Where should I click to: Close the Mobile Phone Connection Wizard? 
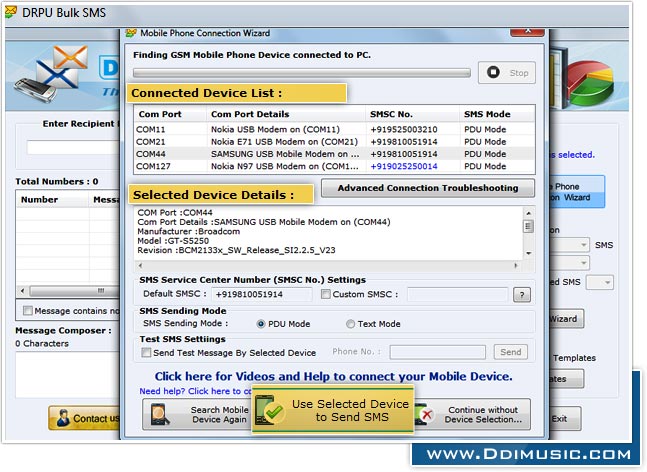[527, 32]
